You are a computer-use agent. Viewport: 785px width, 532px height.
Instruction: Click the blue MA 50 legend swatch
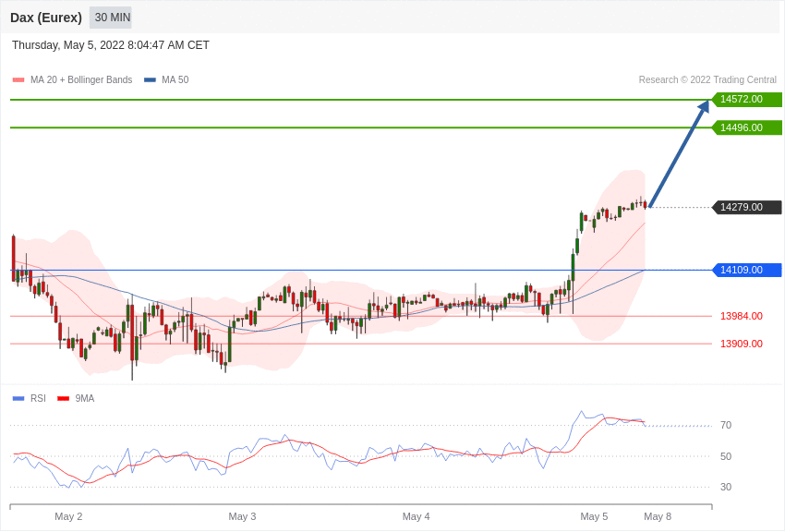tap(150, 79)
